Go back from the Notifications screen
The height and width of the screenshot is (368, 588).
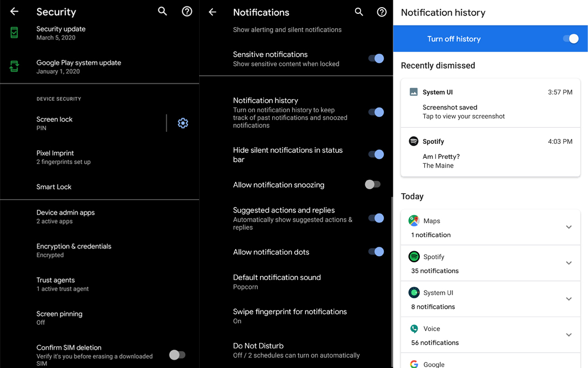pyautogui.click(x=212, y=12)
